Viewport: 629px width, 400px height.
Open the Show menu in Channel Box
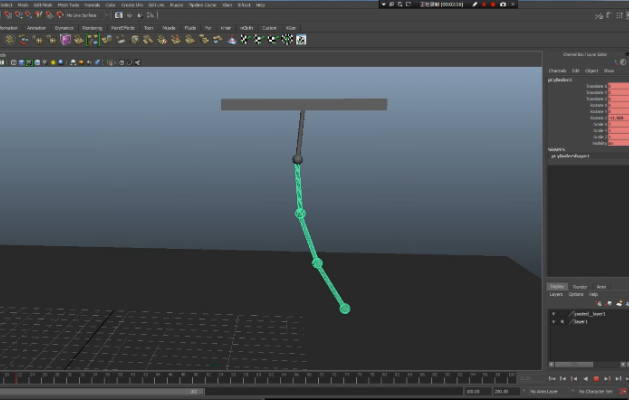click(609, 71)
